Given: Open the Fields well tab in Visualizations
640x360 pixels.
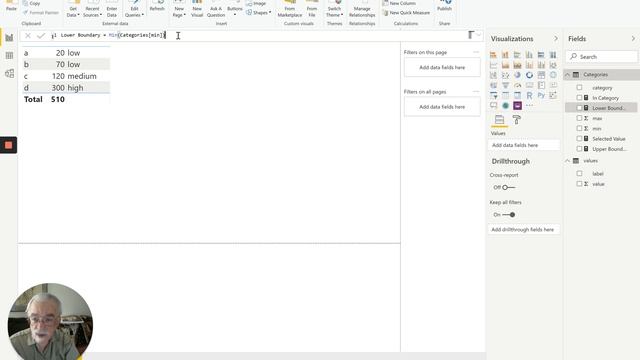Looking at the screenshot, I should [499, 120].
